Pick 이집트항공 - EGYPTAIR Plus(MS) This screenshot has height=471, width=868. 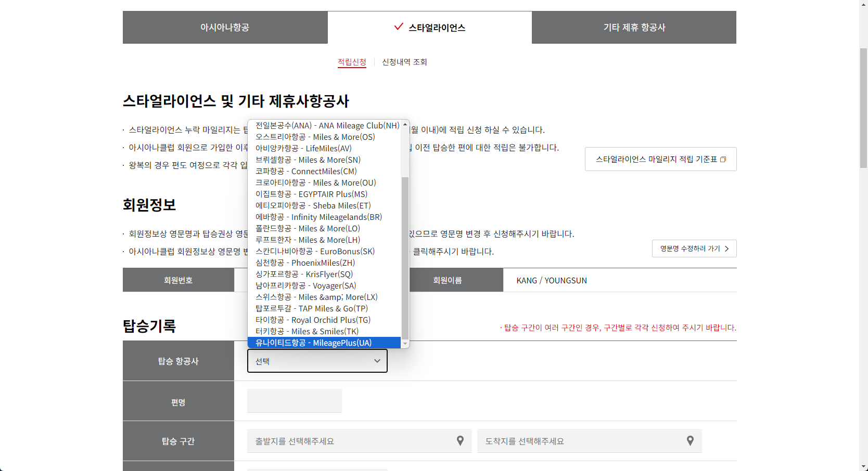[324, 194]
